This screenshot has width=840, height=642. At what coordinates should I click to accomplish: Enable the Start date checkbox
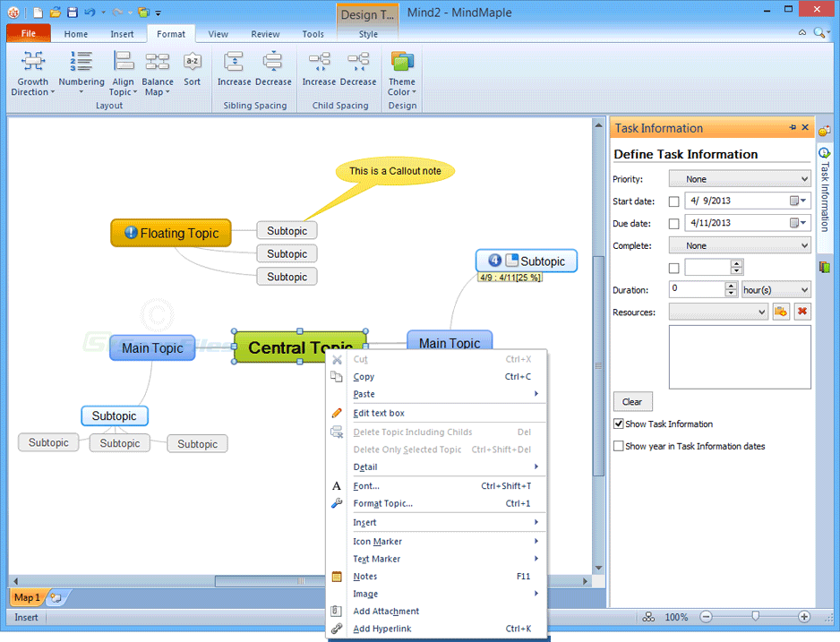tap(674, 201)
